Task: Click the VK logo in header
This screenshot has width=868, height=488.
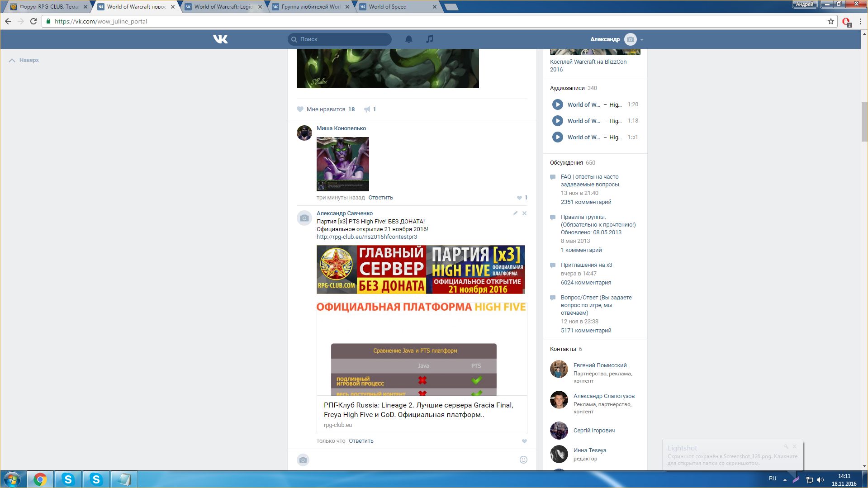Action: (220, 39)
